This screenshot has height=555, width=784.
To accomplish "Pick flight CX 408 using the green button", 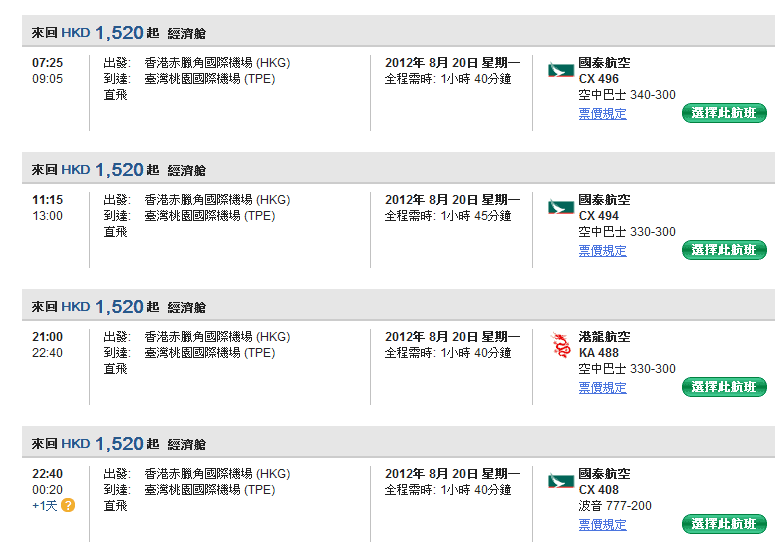I will 724,524.
